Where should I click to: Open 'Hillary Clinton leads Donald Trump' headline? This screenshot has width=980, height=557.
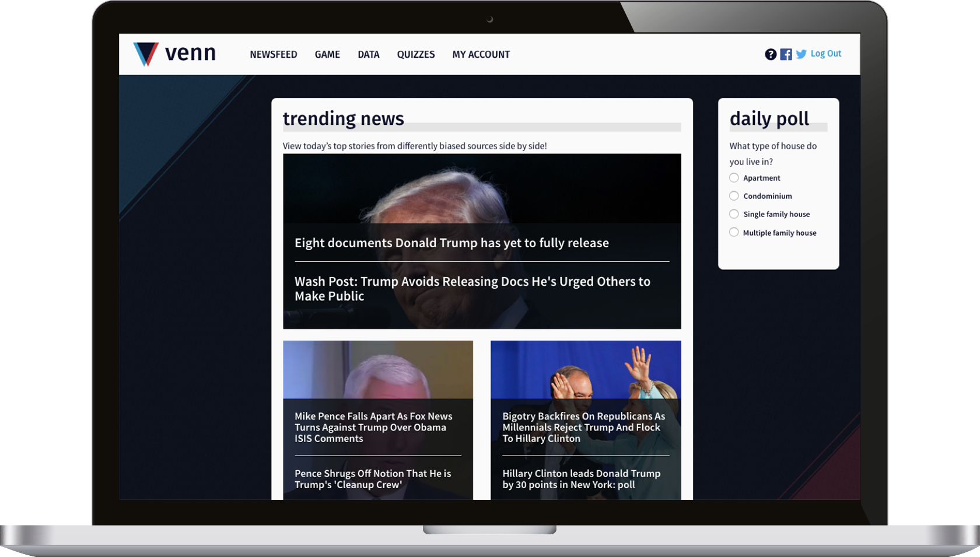[582, 479]
